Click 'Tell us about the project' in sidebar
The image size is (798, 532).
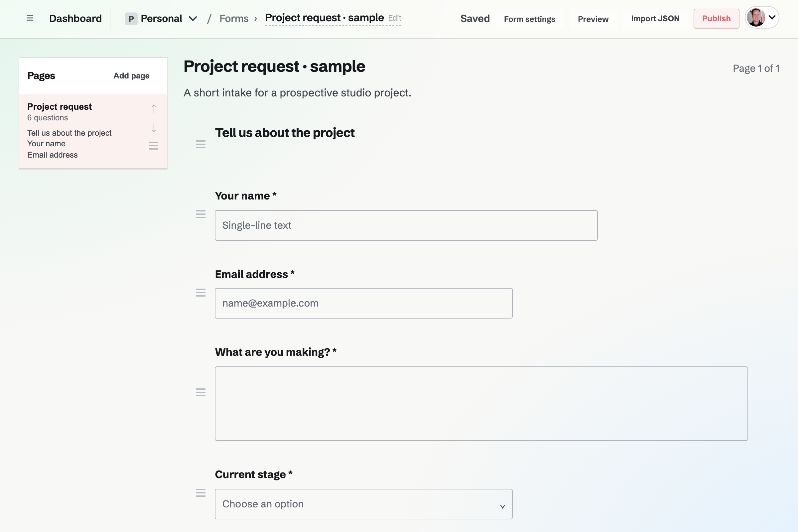pos(69,133)
